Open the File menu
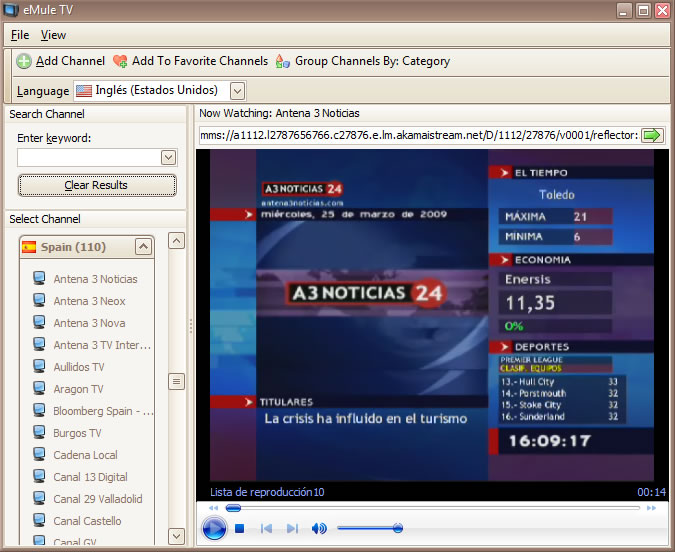The image size is (675, 552). pyautogui.click(x=20, y=35)
